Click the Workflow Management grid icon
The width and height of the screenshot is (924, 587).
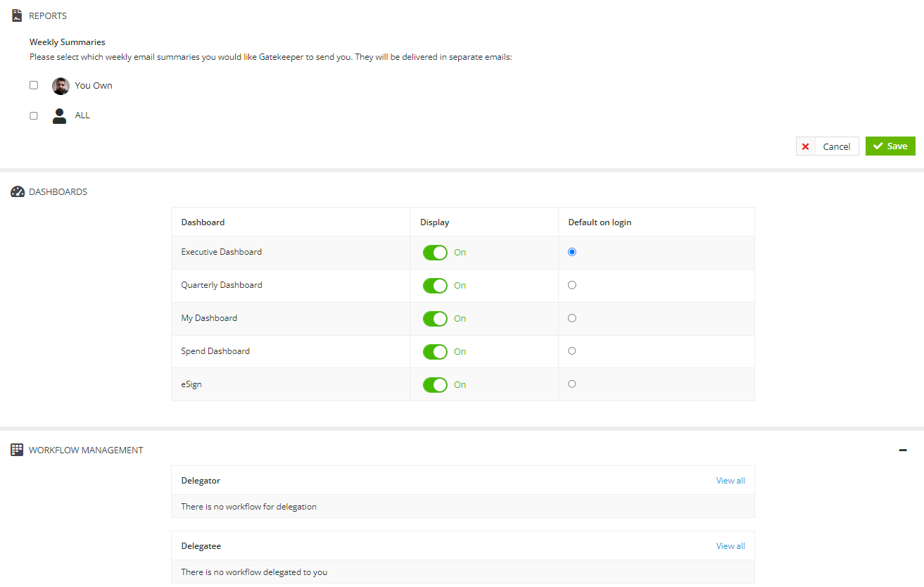tap(18, 450)
